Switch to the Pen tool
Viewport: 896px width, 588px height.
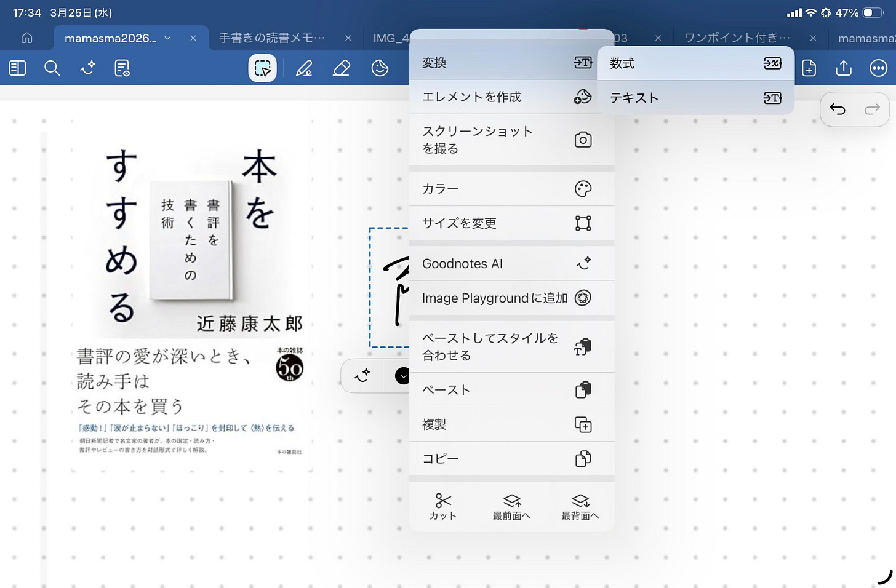(x=303, y=68)
